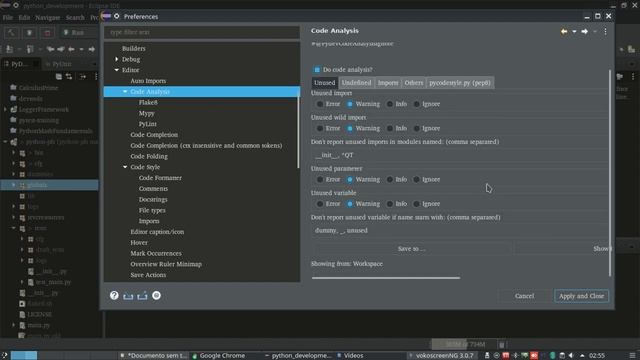Switch to the Others tab
Image resolution: width=640 pixels, height=360 pixels.
[413, 82]
